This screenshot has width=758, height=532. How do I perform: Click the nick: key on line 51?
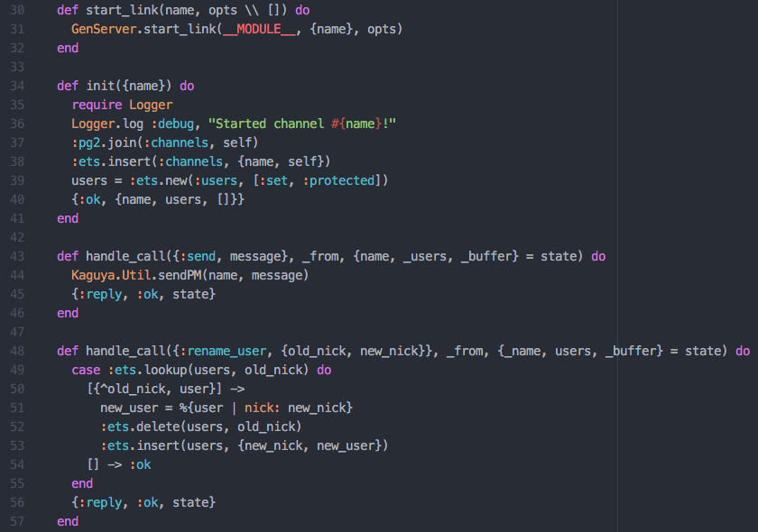pyautogui.click(x=262, y=408)
